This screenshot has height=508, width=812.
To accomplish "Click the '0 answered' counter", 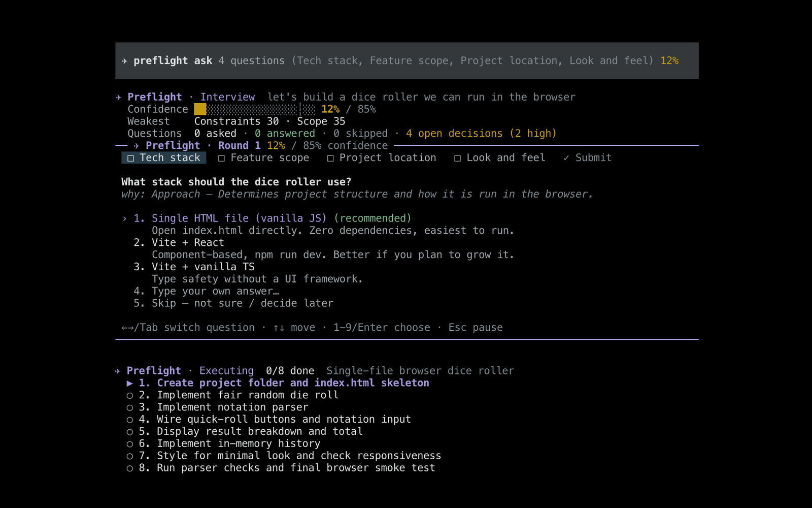I will 285,134.
